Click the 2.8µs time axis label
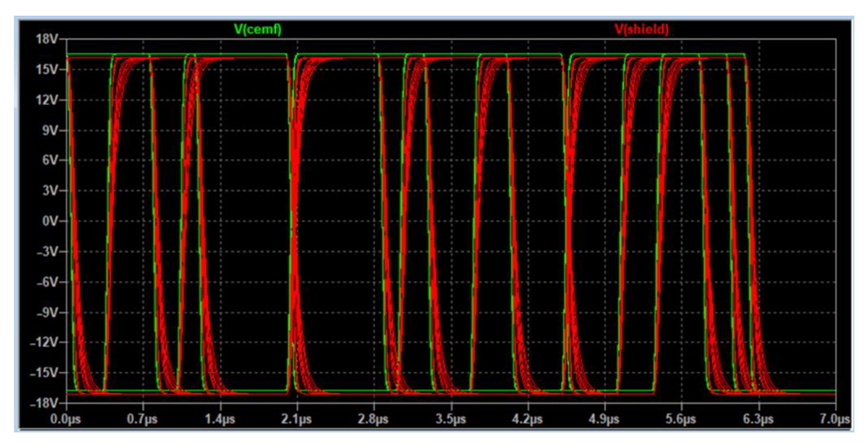The height and width of the screenshot is (446, 868). 373,420
